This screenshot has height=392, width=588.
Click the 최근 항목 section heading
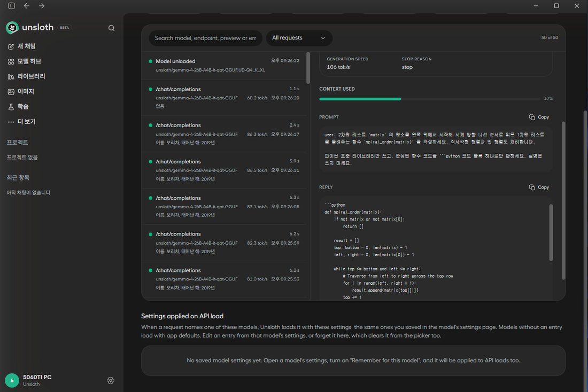point(18,178)
